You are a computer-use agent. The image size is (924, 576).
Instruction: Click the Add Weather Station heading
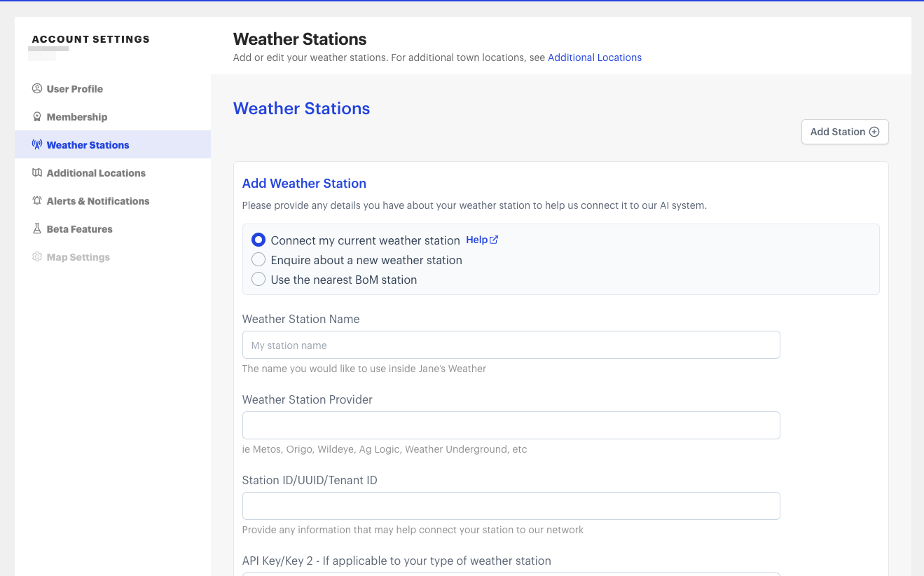pyautogui.click(x=304, y=184)
